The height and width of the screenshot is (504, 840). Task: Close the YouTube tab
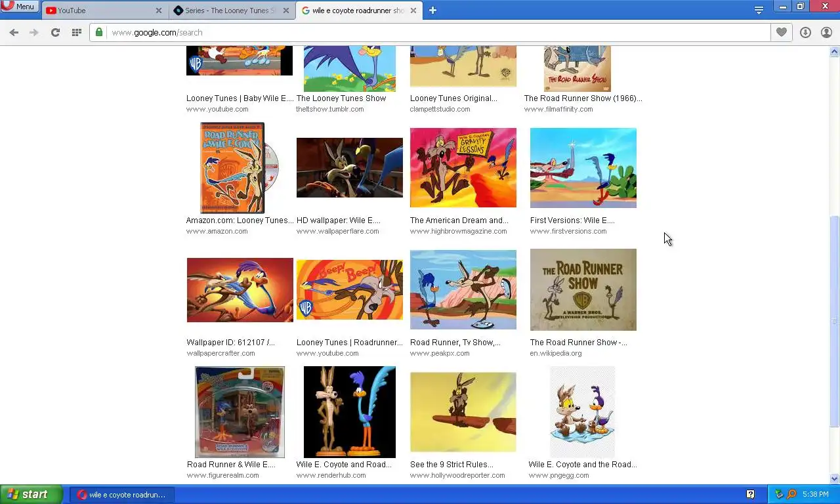[x=159, y=10]
